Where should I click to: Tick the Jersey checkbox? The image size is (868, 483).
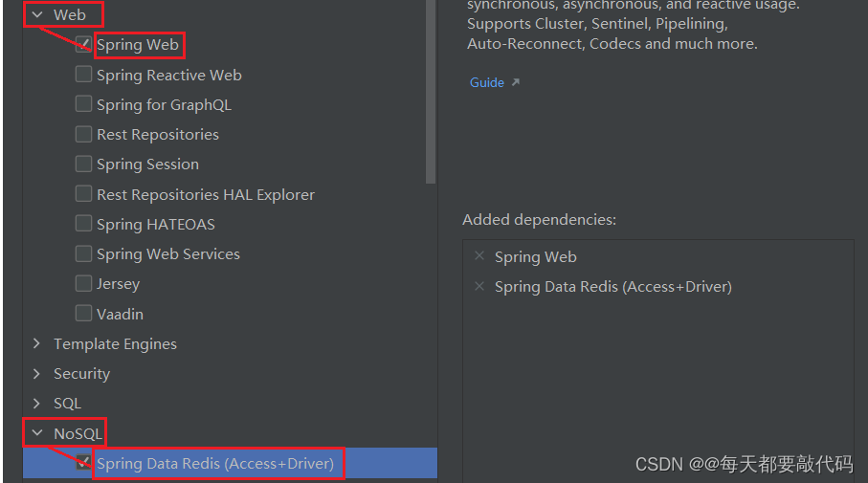click(83, 283)
